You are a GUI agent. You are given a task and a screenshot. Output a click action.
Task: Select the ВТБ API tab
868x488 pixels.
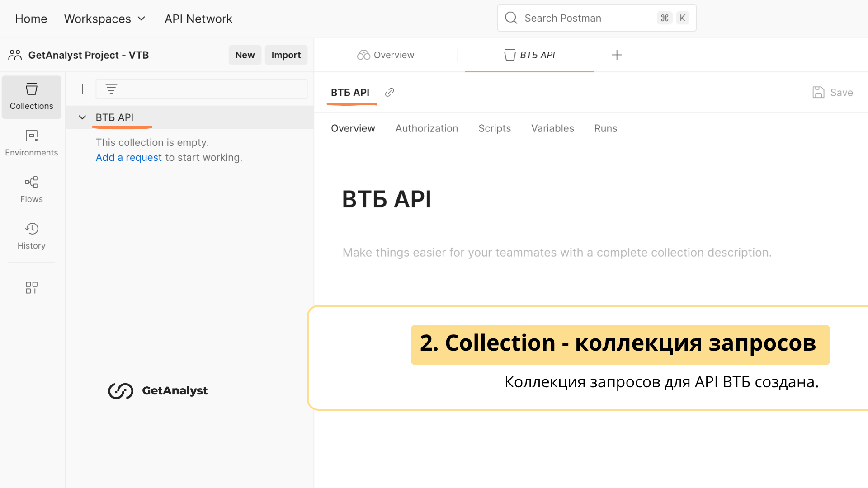(x=529, y=55)
